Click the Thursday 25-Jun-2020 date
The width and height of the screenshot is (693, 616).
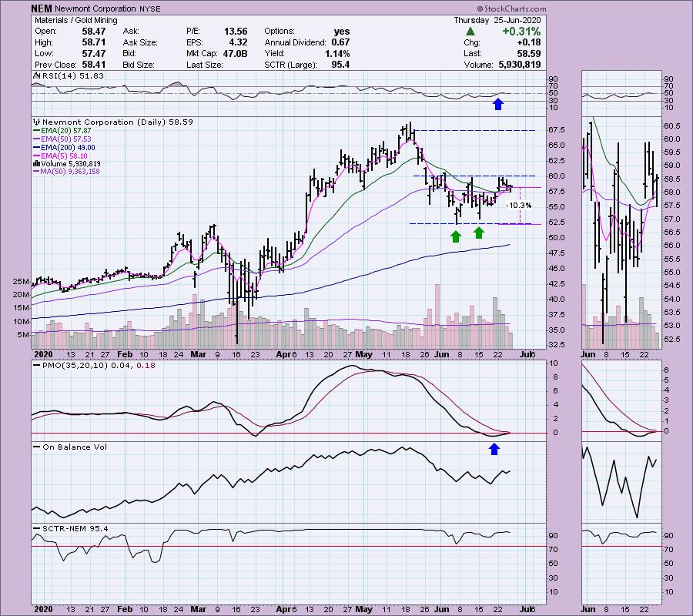[497, 20]
